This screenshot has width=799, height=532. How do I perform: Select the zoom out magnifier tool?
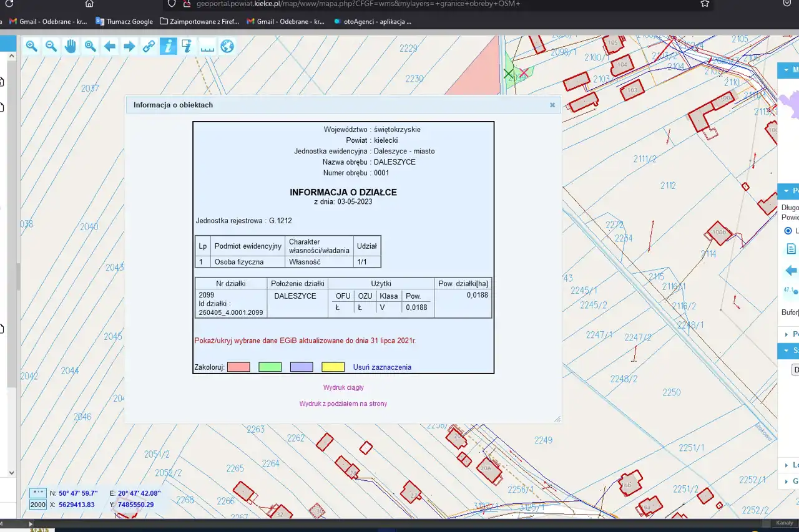tap(51, 46)
